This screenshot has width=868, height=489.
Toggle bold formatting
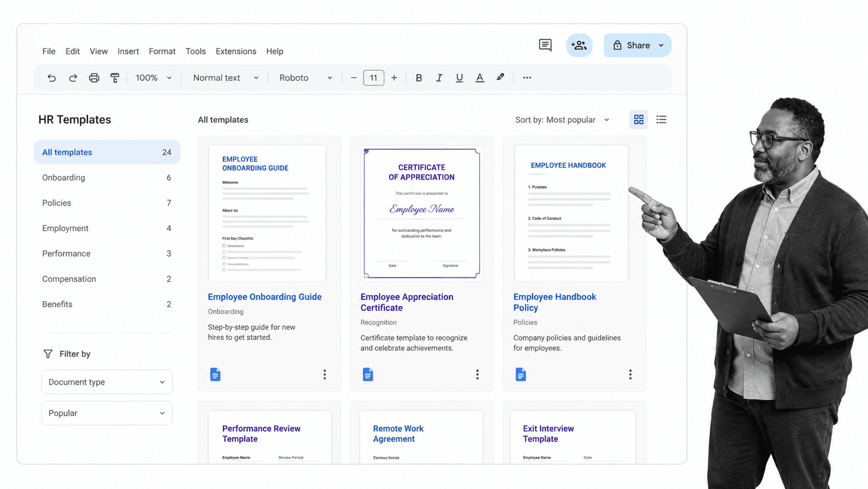click(x=418, y=78)
